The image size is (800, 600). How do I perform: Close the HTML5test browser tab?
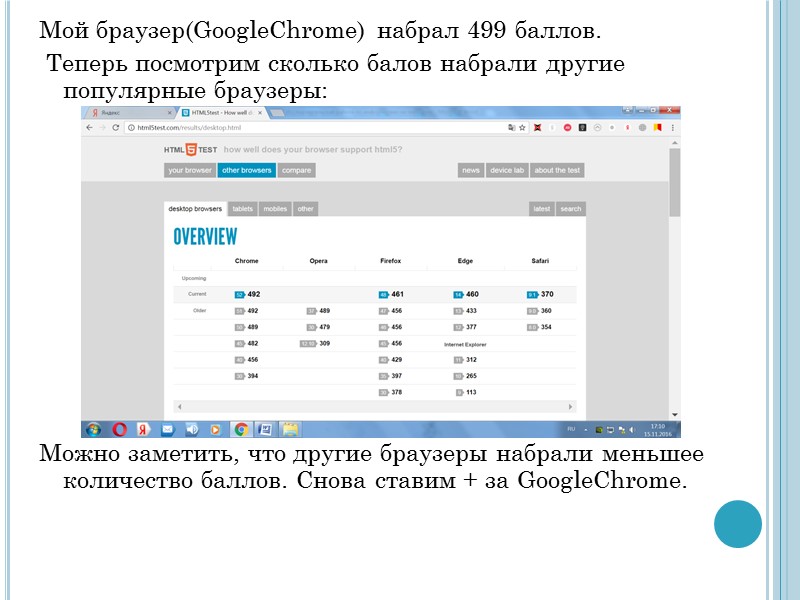click(260, 113)
